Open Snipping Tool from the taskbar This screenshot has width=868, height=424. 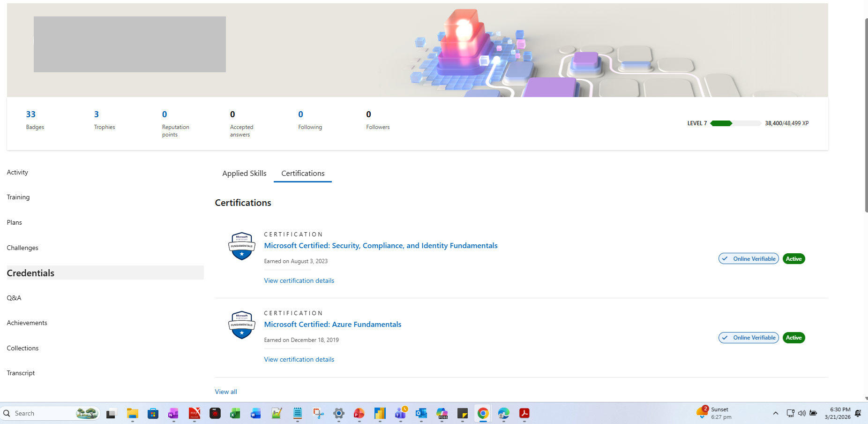318,413
